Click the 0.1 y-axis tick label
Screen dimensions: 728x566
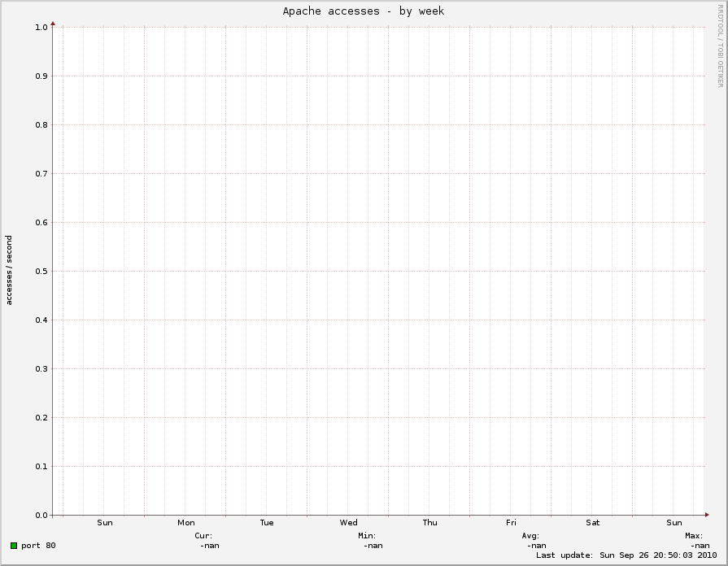pyautogui.click(x=41, y=467)
